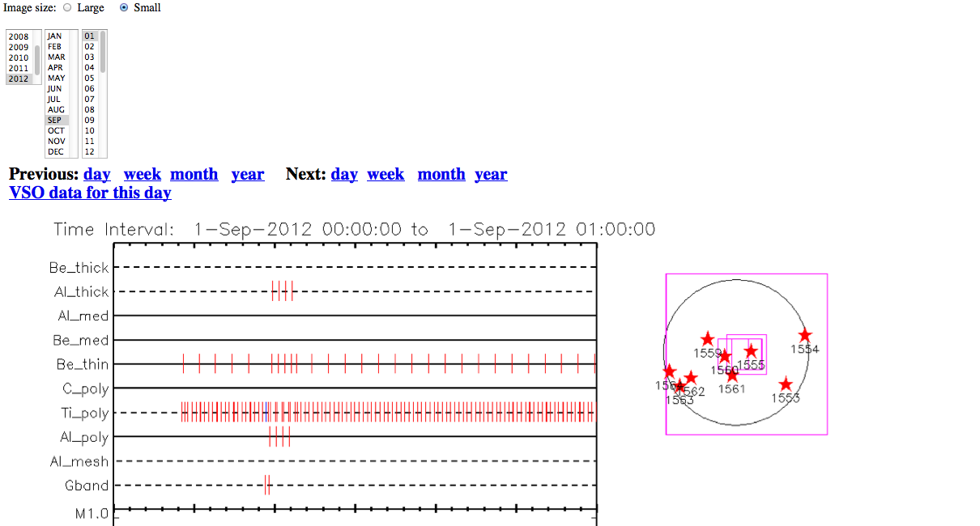Pick day 05 in the day list
The height and width of the screenshot is (526, 980).
pyautogui.click(x=89, y=78)
